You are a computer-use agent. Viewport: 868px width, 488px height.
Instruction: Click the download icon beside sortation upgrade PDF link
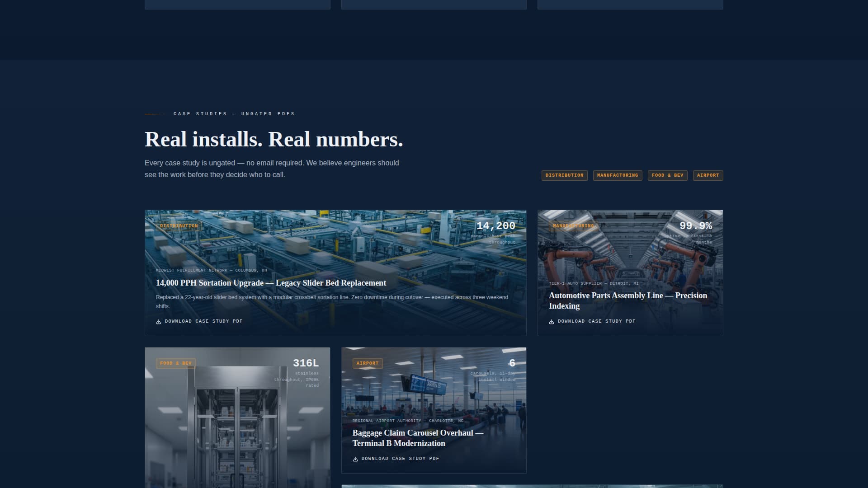[159, 321]
